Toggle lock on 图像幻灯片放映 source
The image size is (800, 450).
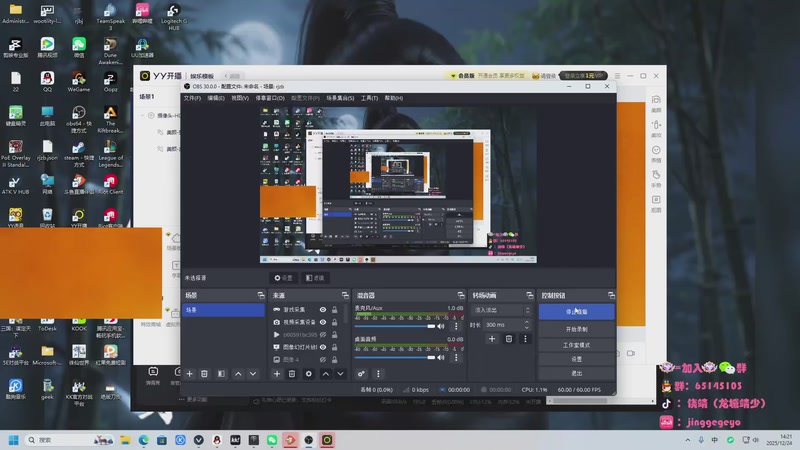coord(335,347)
